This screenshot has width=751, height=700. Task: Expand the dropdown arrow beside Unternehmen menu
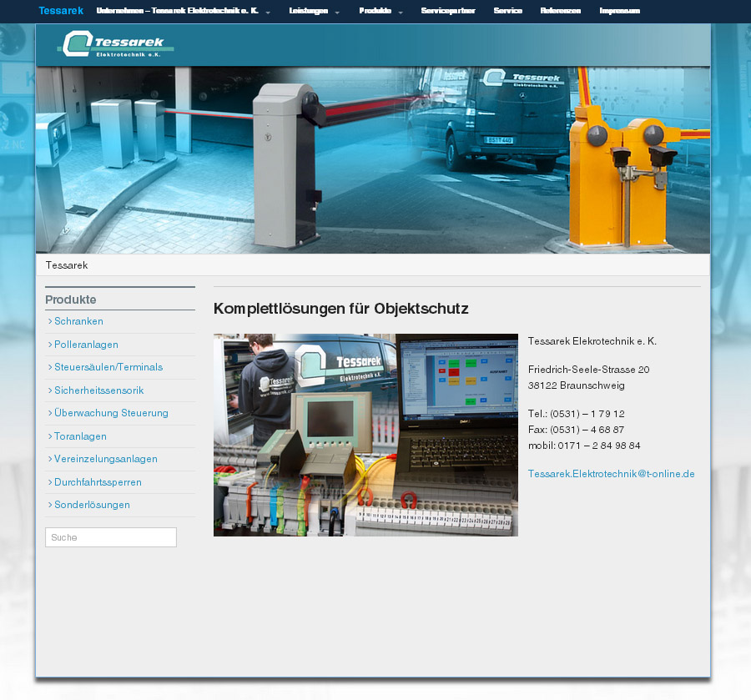[268, 13]
